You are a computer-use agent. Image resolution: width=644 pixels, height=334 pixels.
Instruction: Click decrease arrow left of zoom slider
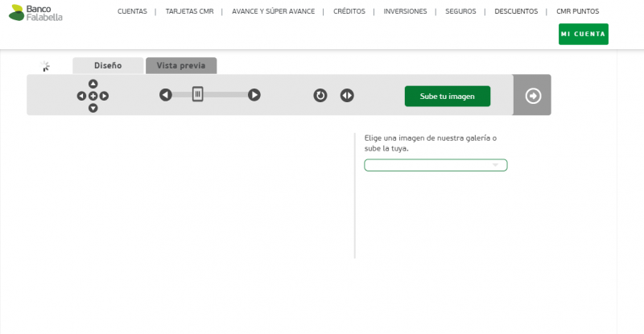(165, 95)
